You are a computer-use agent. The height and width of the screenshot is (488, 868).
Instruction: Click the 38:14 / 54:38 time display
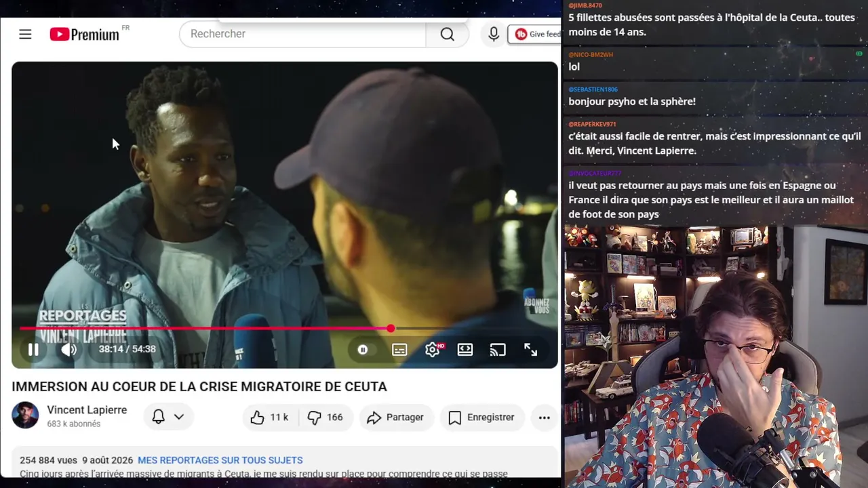tap(127, 350)
